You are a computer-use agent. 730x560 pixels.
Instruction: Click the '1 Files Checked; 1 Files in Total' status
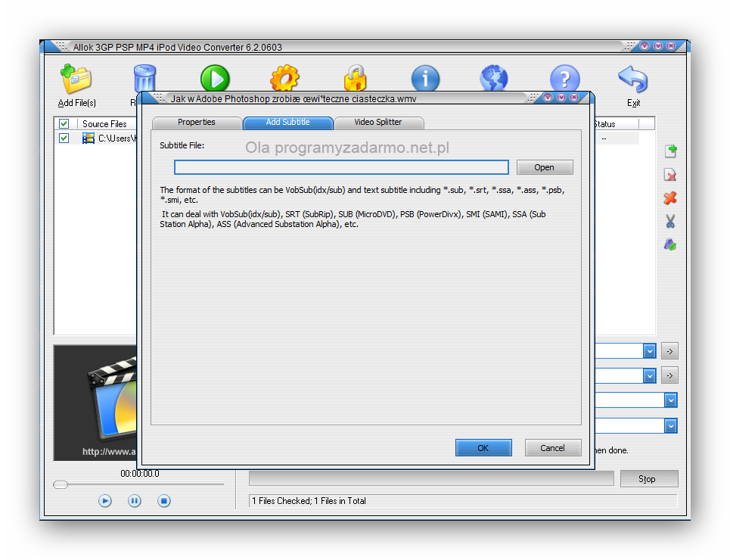pyautogui.click(x=309, y=501)
